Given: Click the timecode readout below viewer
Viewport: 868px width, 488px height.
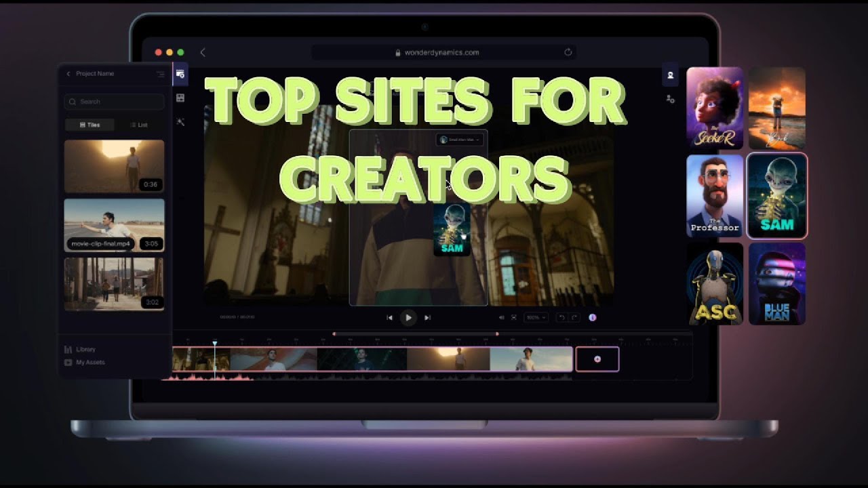Looking at the screenshot, I should coord(237,317).
